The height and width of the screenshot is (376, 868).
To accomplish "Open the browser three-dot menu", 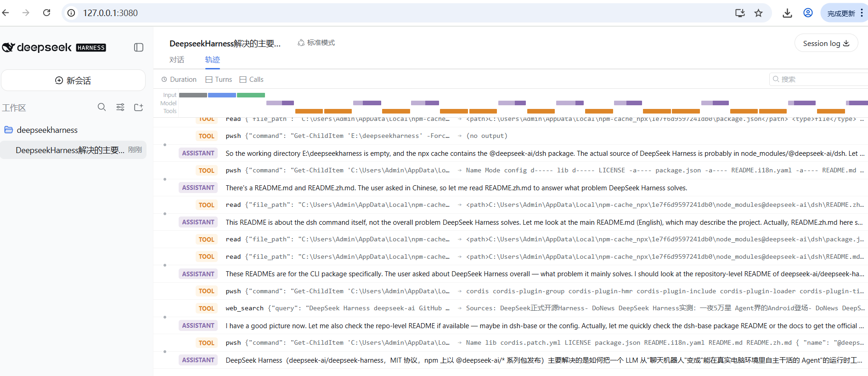I will coord(862,13).
